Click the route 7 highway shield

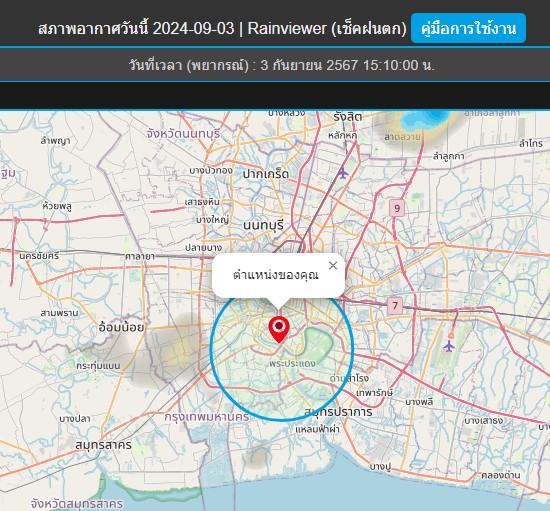point(395,306)
